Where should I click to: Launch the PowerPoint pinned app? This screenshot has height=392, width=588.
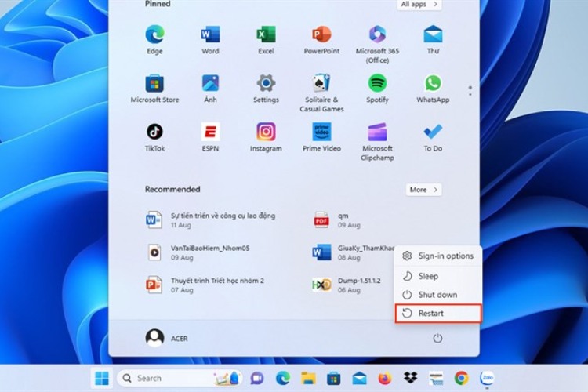click(x=321, y=35)
